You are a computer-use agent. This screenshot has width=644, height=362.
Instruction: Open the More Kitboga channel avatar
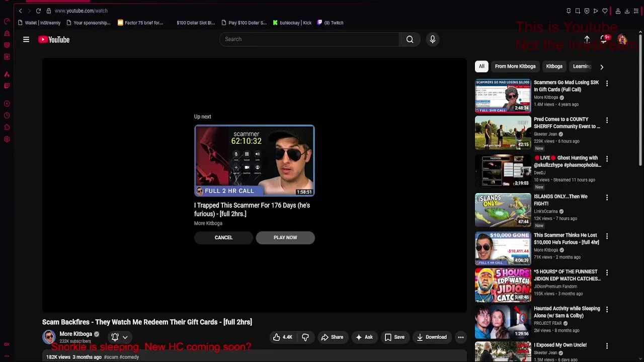pyautogui.click(x=49, y=337)
